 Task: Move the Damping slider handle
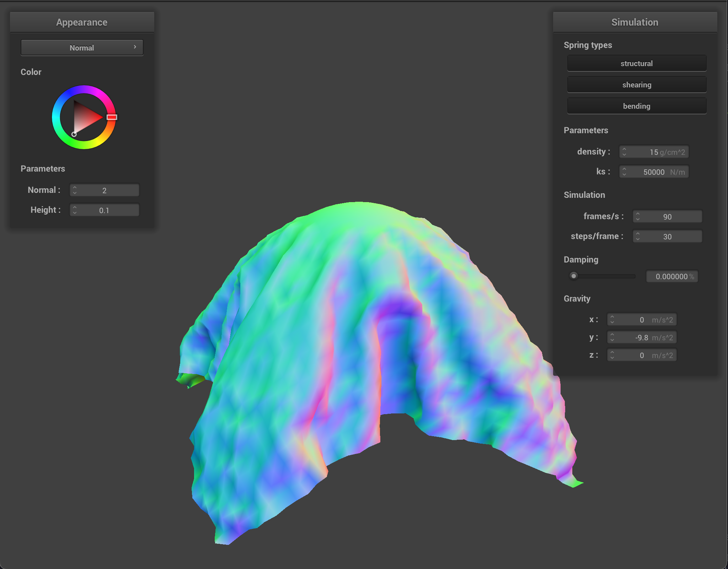pos(574,276)
